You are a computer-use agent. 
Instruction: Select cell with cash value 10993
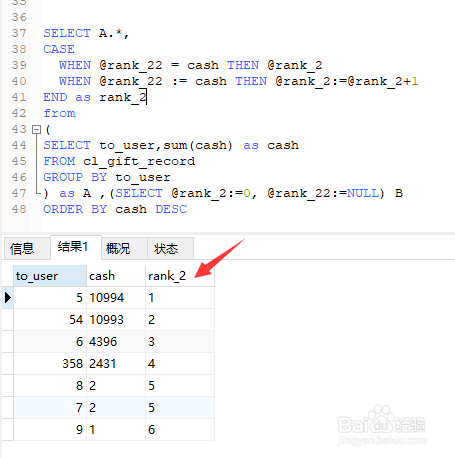pos(116,320)
